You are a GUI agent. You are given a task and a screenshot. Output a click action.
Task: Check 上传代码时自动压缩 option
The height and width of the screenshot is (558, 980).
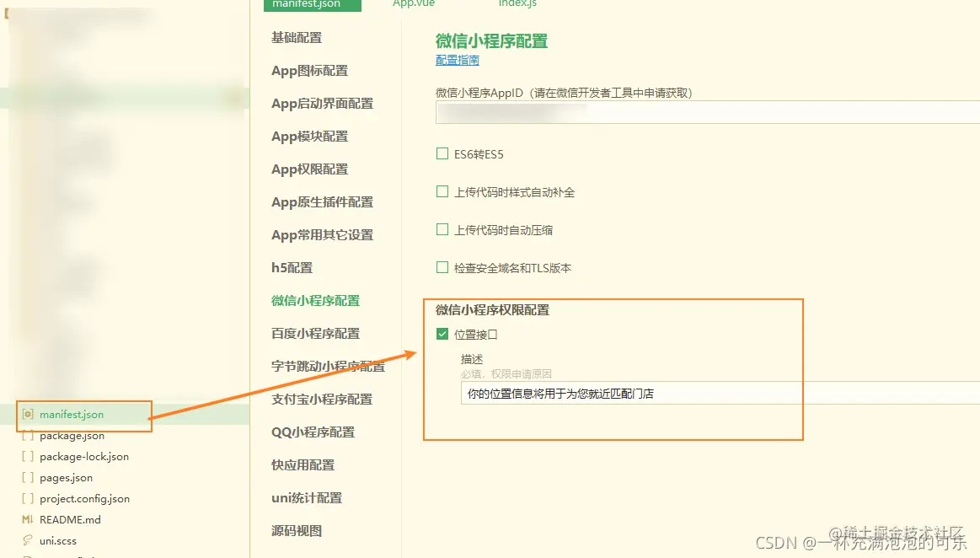(x=442, y=229)
